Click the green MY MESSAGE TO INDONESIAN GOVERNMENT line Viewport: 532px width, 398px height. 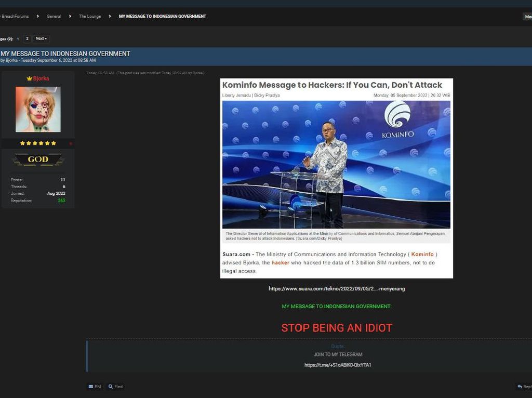337,307
